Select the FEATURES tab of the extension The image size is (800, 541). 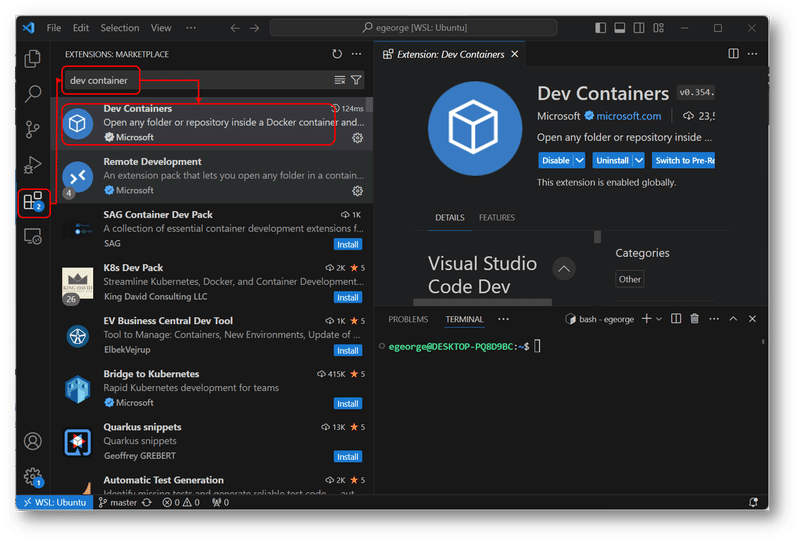[x=496, y=217]
